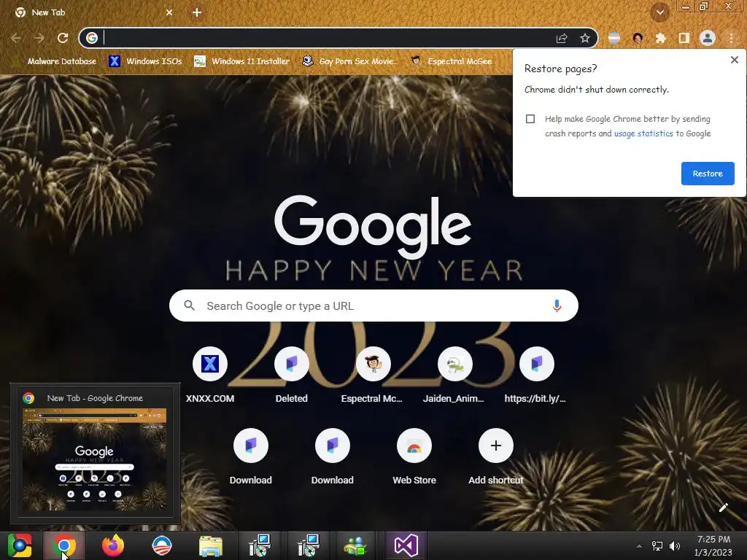Click the Google search box

(x=373, y=306)
